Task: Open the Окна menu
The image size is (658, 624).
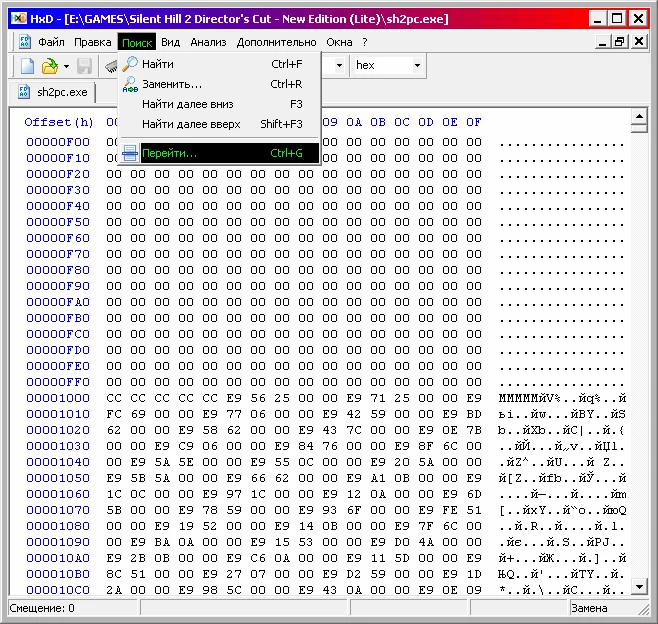Action: click(x=339, y=42)
